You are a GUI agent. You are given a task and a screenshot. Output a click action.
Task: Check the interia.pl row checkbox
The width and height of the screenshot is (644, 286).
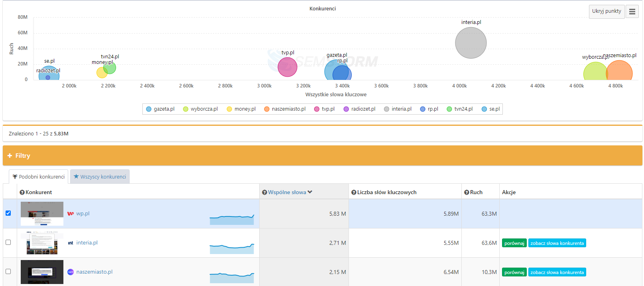[8, 242]
